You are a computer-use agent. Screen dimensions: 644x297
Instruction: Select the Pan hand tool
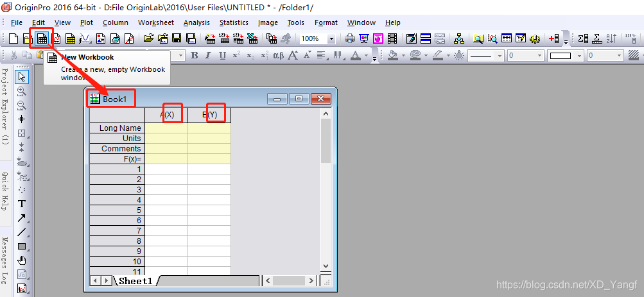point(22,260)
